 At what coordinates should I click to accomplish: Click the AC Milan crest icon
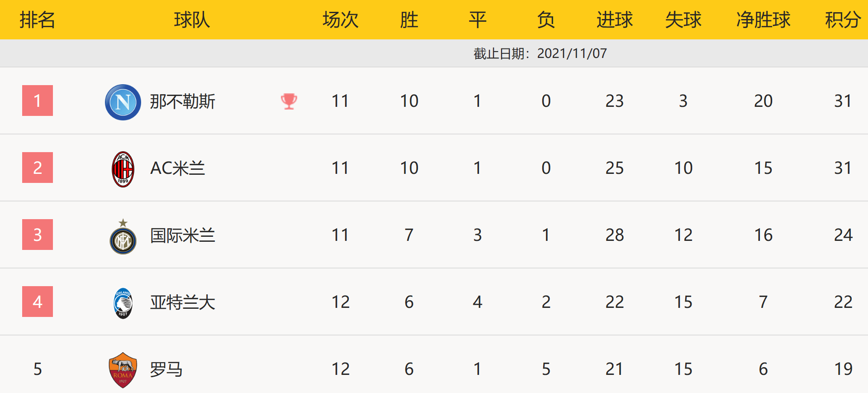click(123, 169)
